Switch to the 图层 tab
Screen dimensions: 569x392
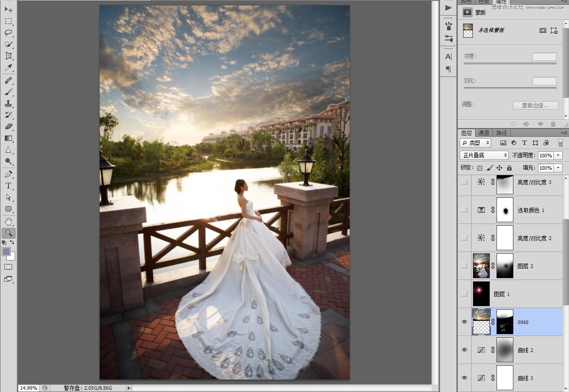click(x=467, y=133)
